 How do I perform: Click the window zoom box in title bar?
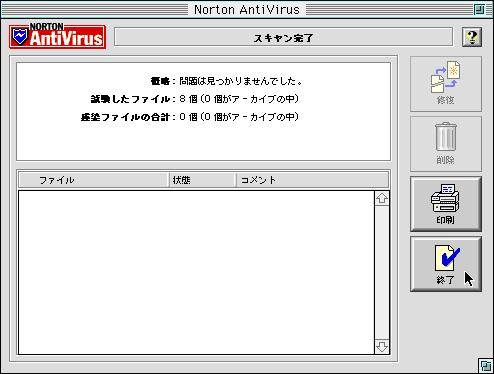(x=479, y=9)
